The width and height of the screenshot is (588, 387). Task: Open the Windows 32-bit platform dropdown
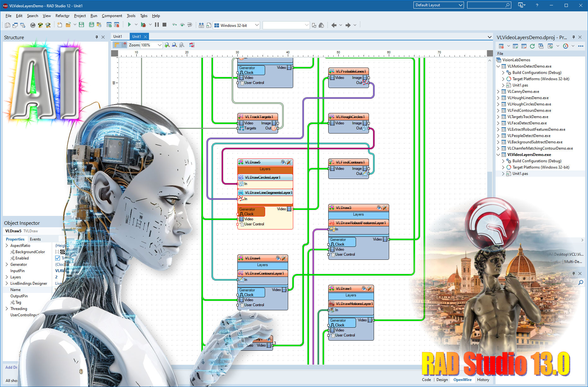tap(257, 25)
